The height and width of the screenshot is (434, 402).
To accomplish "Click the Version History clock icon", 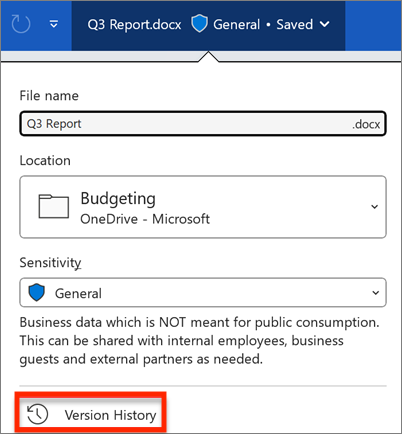I will (x=37, y=414).
